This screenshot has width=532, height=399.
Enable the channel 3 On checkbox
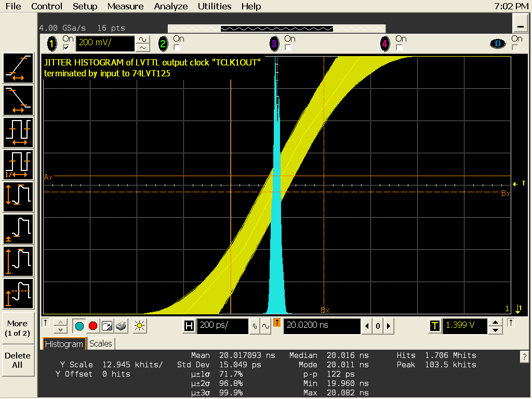coord(288,47)
